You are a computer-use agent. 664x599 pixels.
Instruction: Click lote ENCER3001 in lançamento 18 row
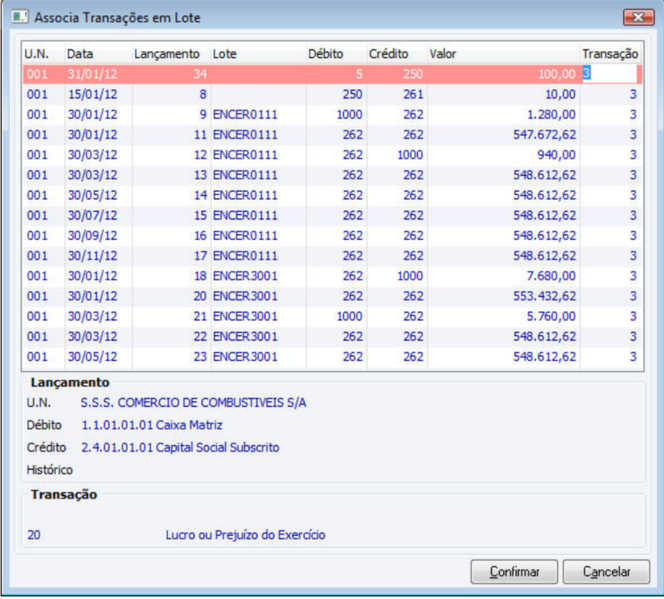(x=245, y=276)
